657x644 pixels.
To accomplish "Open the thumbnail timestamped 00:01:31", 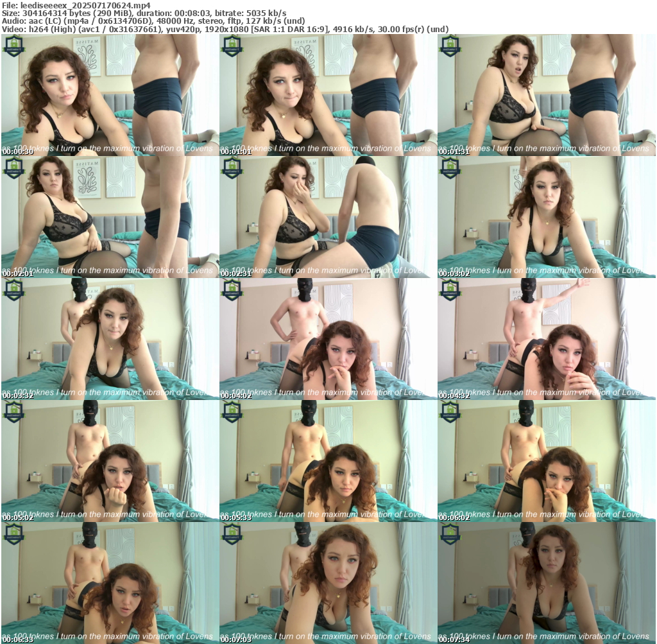I will [x=546, y=94].
